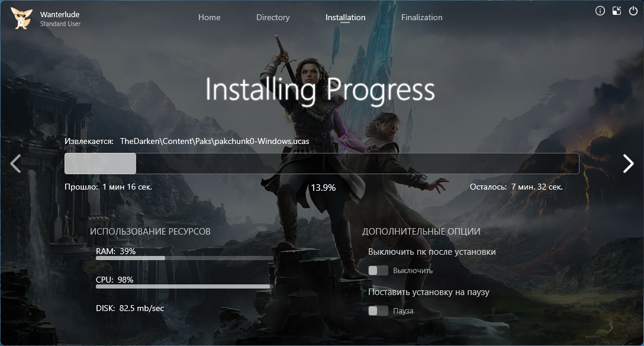
Task: Enable the Выключить shutdown toggle
Action: 378,270
